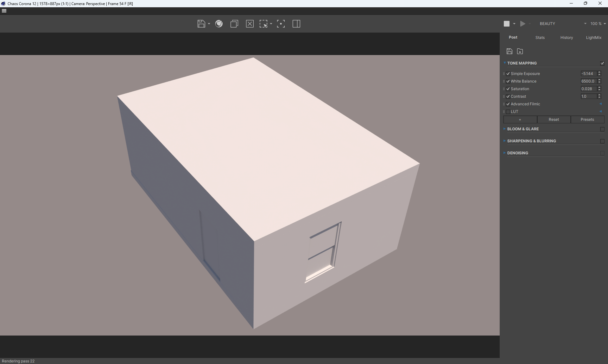Image resolution: width=608 pixels, height=364 pixels.
Task: Click the pick focus point icon
Action: point(281,24)
